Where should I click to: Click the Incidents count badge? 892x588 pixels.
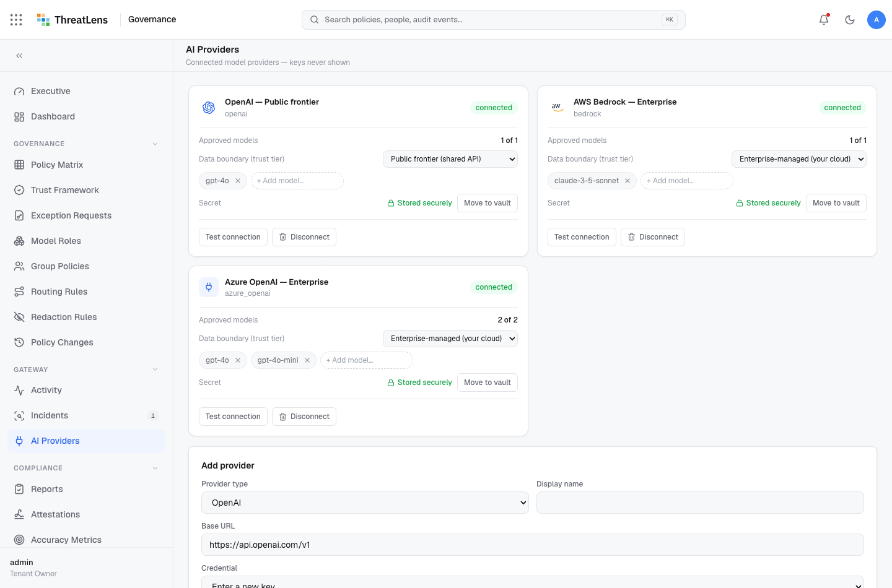[x=153, y=416]
